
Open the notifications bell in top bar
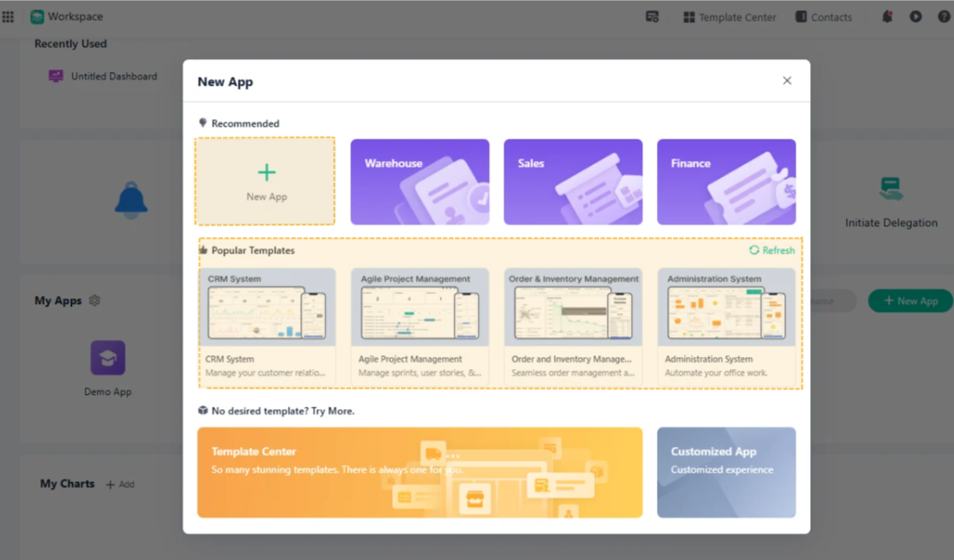coord(887,16)
